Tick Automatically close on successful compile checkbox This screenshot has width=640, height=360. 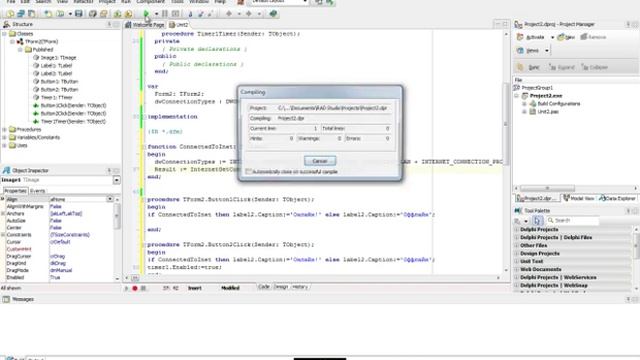[x=248, y=172]
